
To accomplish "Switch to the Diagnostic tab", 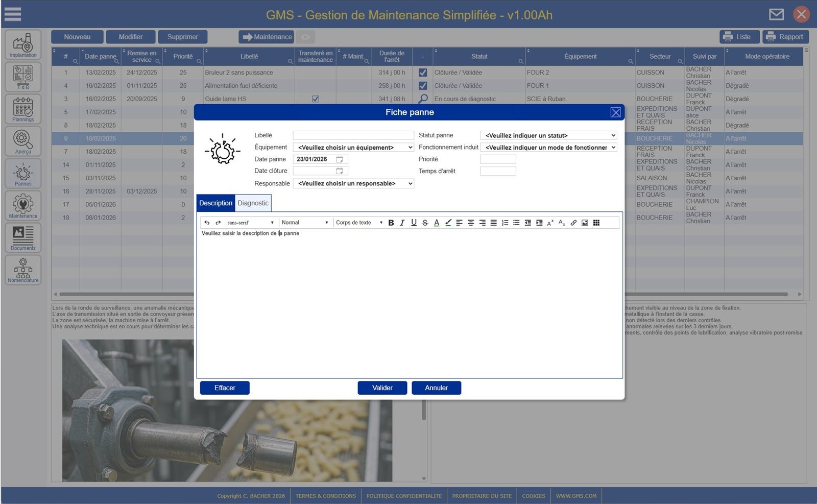I will 253,203.
